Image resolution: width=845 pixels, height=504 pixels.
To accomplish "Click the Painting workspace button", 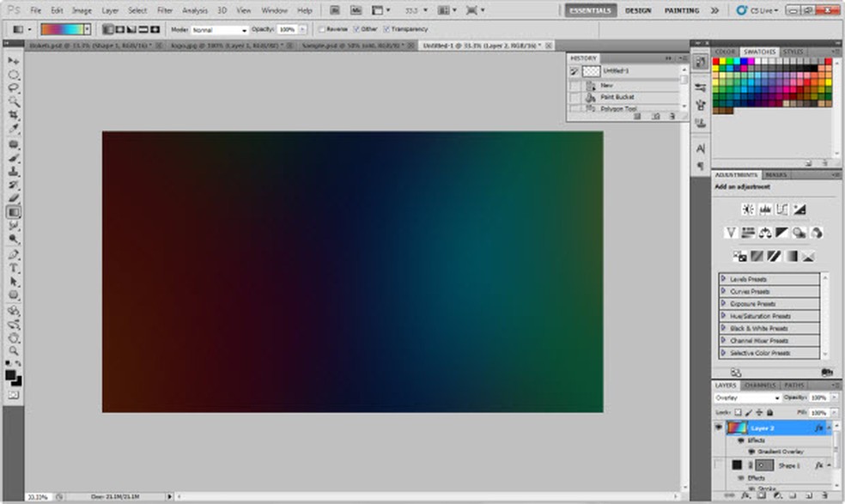I will point(681,10).
